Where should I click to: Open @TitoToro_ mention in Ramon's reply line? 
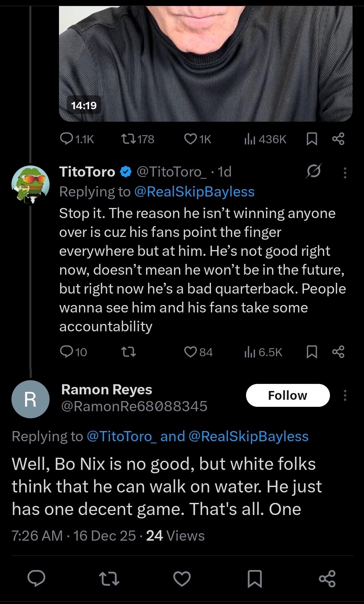pos(122,436)
